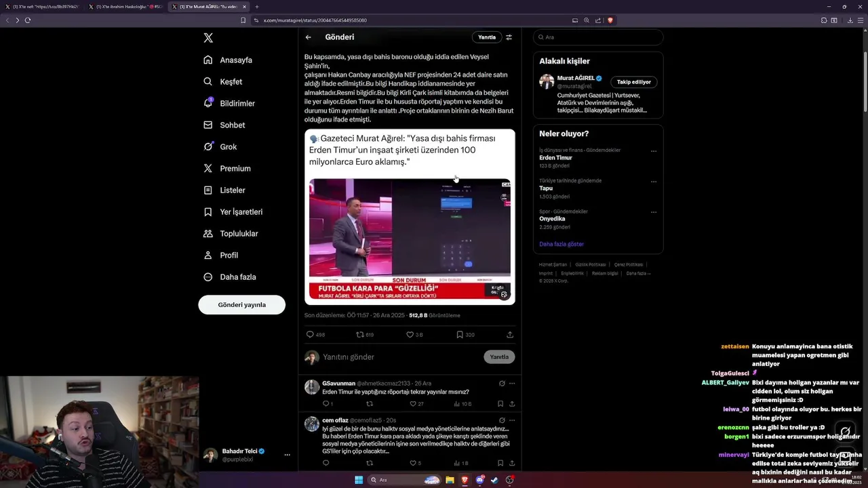Like GSavunman's comment with 27 likes
Screen dimensions: 868x488
[x=413, y=404]
